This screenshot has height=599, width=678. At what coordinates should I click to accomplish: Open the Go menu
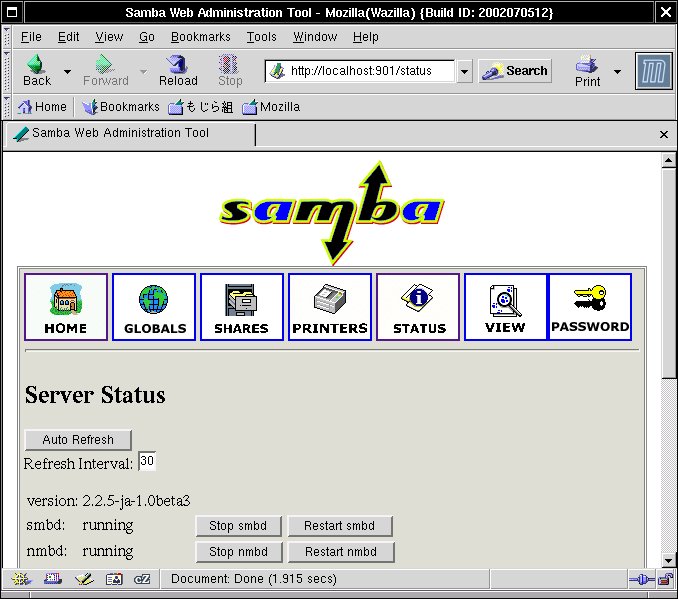(x=147, y=37)
